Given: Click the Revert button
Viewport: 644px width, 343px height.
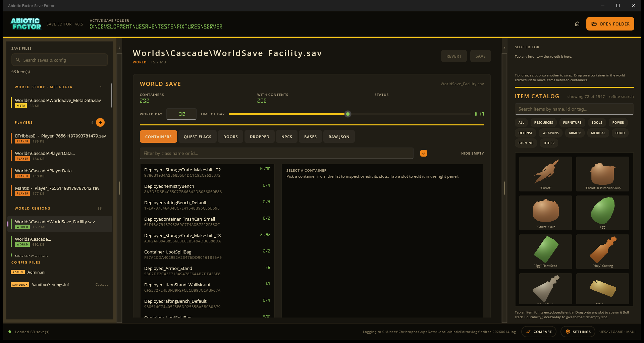Looking at the screenshot, I should 454,56.
